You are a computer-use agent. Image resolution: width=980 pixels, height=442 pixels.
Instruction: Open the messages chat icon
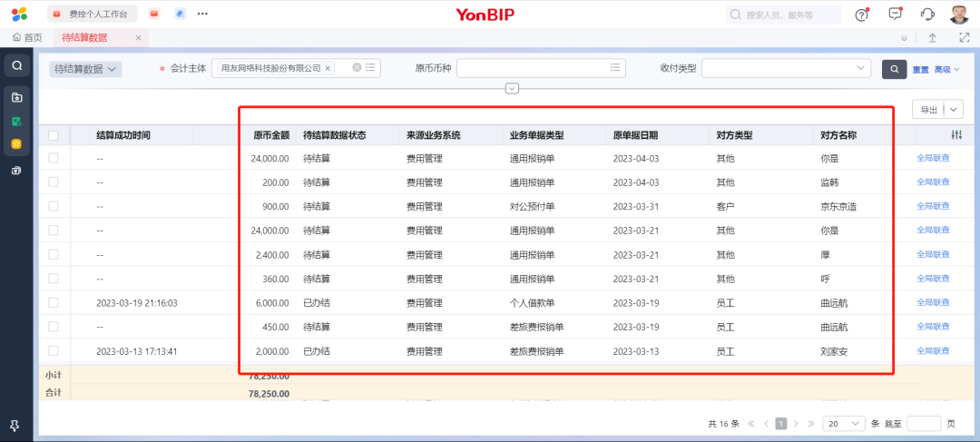click(895, 14)
